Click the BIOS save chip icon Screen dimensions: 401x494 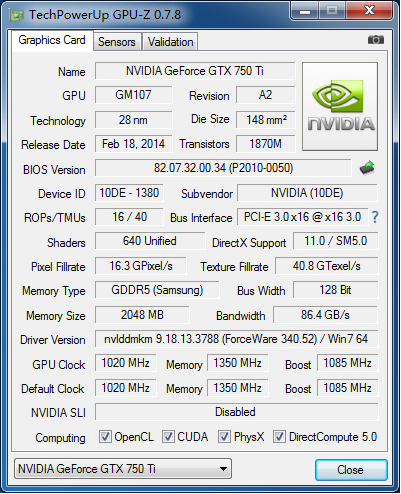(367, 168)
